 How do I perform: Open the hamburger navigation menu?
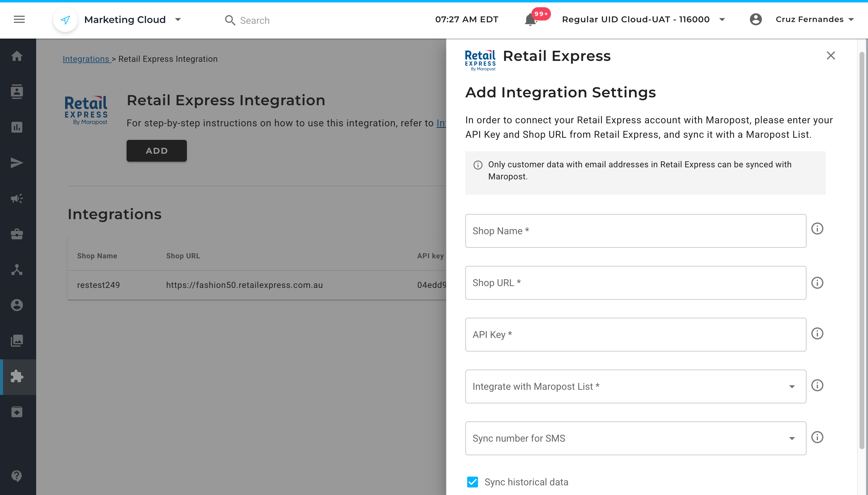coord(19,19)
